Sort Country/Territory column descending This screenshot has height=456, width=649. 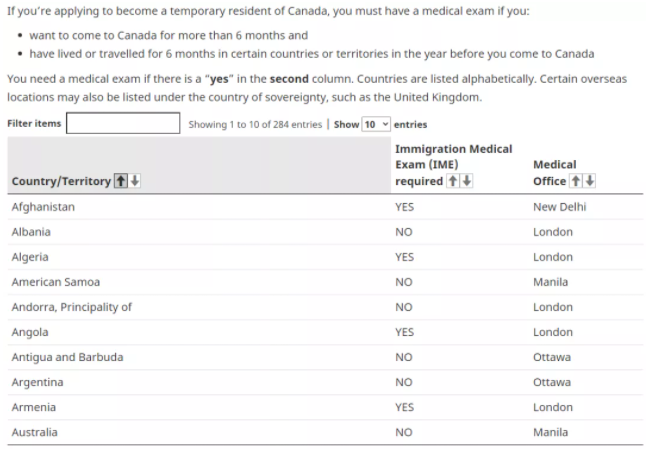pyautogui.click(x=135, y=181)
